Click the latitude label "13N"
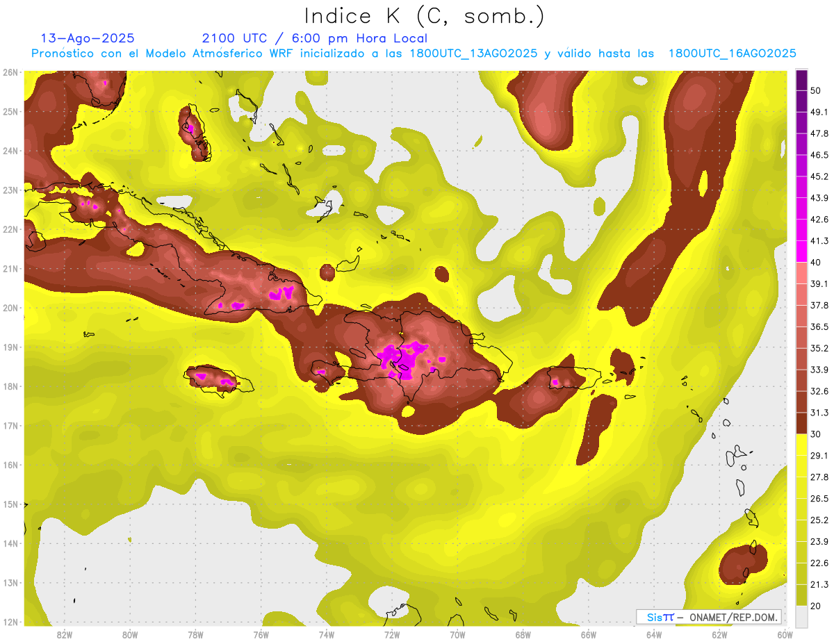Screen dimensions: 834x644 10,583
